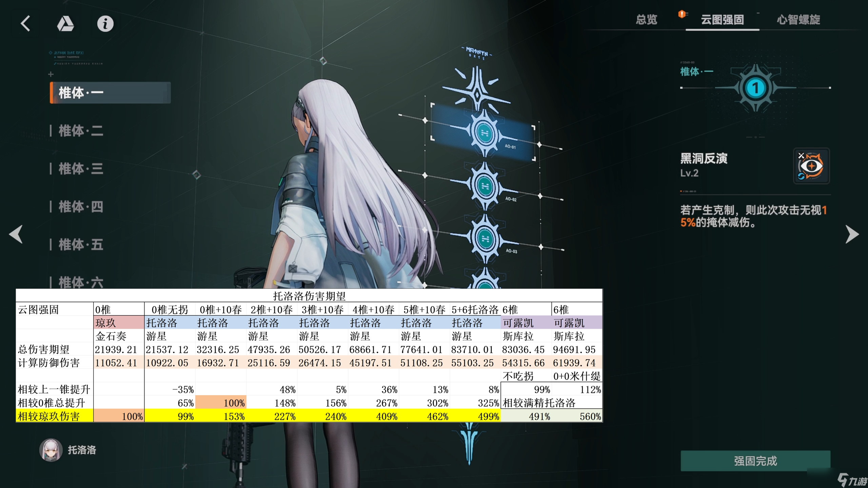Click the 499% yellow cell
This screenshot has width=868, height=488.
(475, 416)
